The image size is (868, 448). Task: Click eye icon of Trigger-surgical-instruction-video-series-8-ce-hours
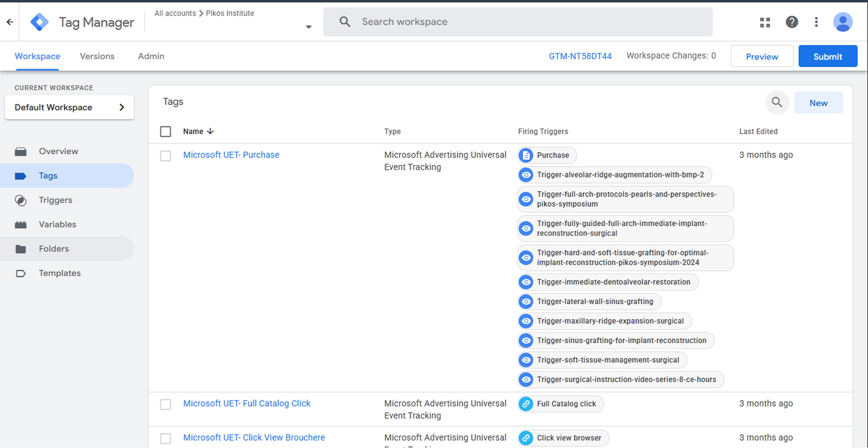(526, 379)
